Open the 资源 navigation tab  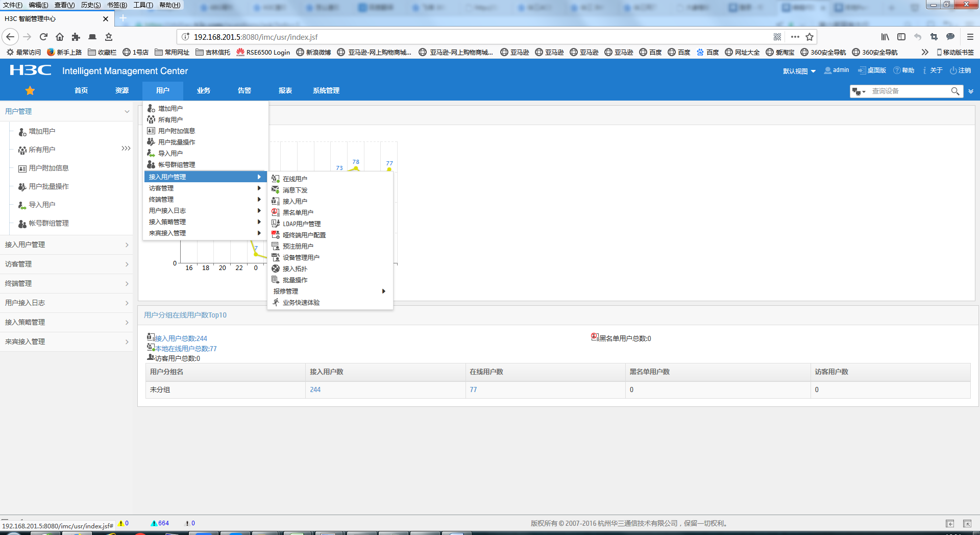click(x=122, y=90)
